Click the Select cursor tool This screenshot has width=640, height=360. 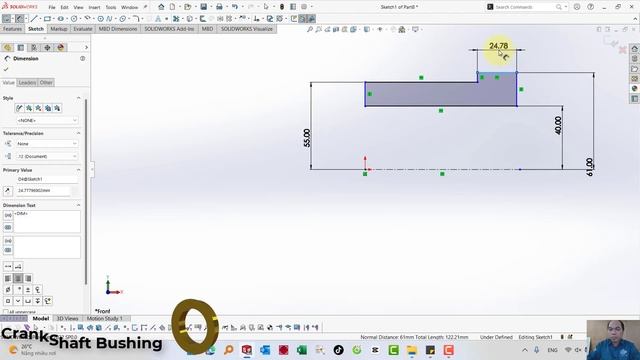pyautogui.click(x=266, y=7)
